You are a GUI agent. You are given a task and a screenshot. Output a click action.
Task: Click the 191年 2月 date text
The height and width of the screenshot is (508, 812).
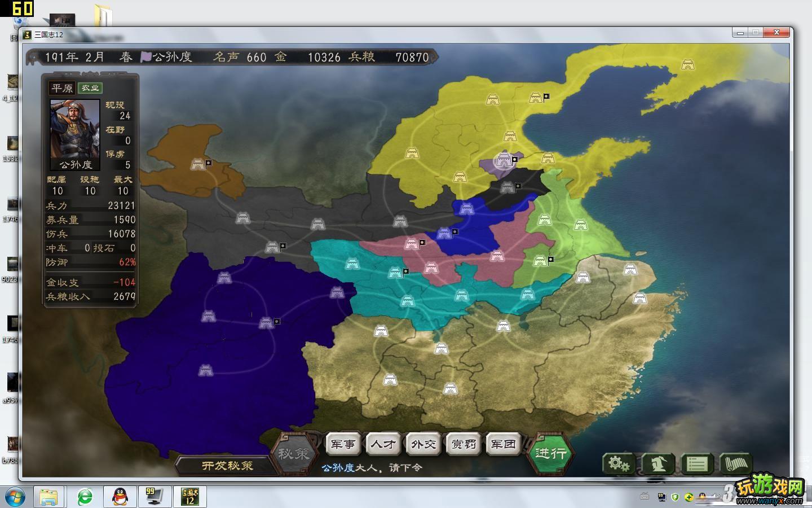click(x=74, y=57)
